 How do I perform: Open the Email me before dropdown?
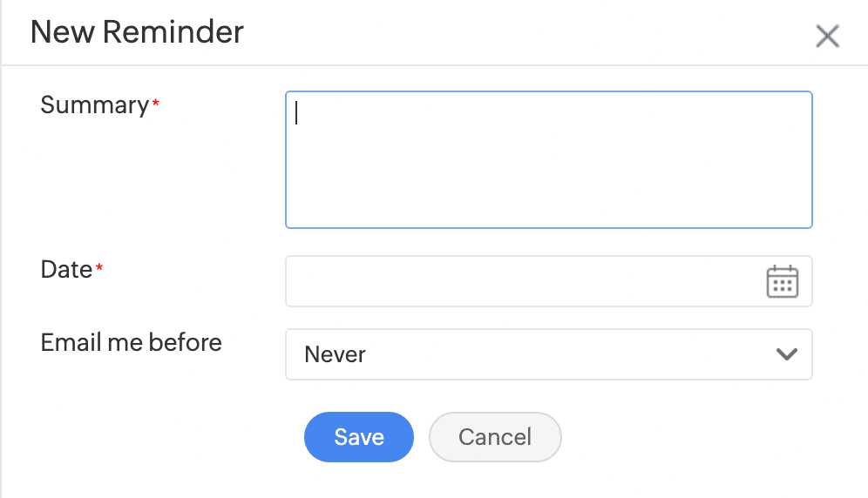pyautogui.click(x=549, y=354)
